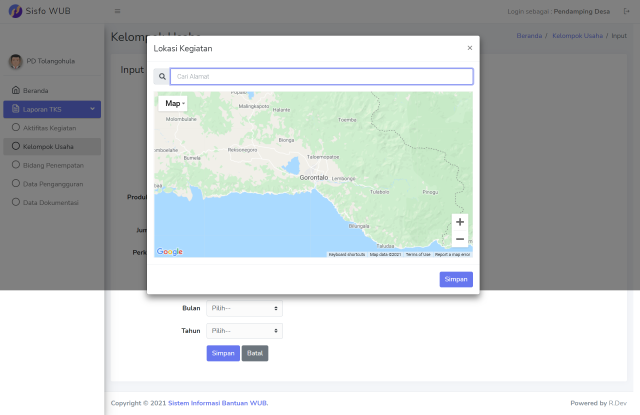
Task: Zoom in on the map
Action: coord(459,222)
